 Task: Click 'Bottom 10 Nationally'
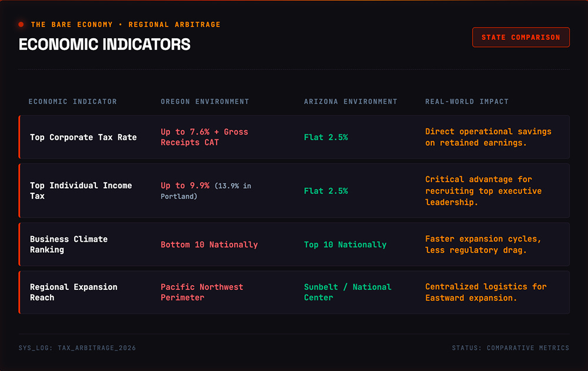click(210, 245)
